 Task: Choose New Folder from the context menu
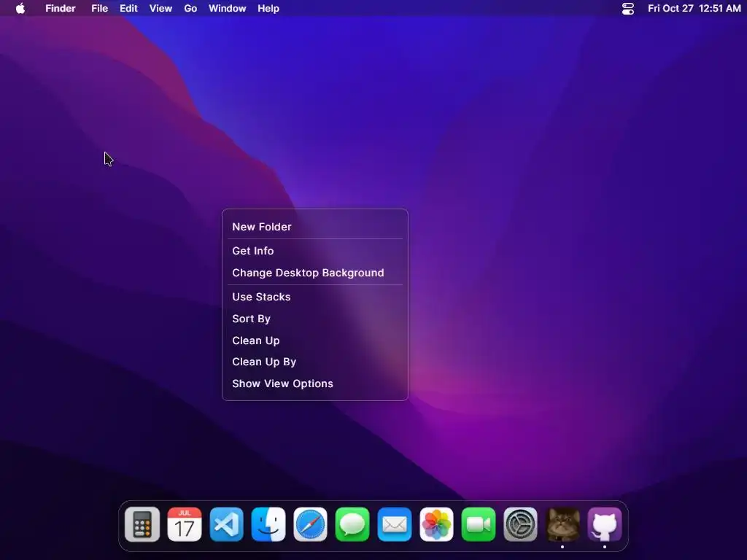pos(315,227)
